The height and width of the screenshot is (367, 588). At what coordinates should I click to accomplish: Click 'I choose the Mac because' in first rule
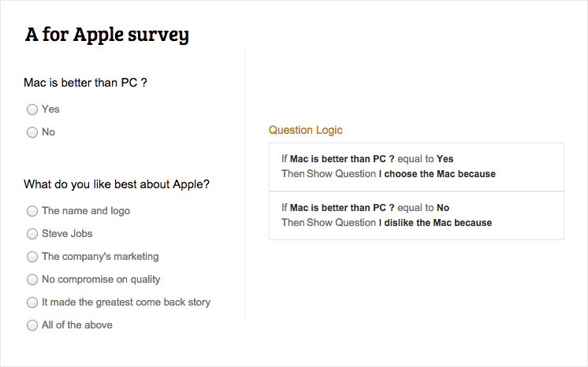(x=437, y=174)
